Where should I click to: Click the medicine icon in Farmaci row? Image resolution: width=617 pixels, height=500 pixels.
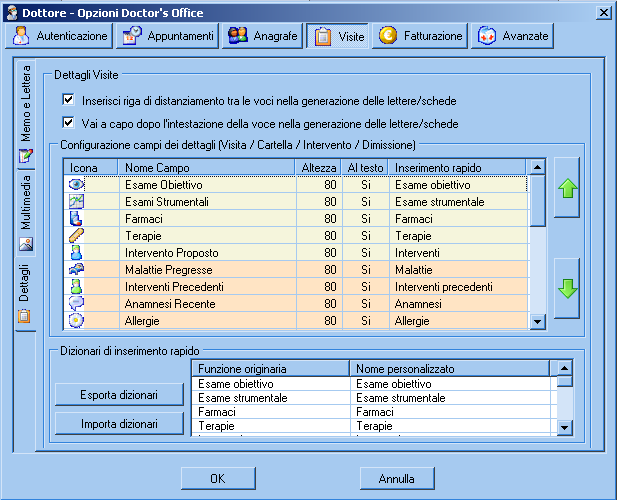coord(76,218)
